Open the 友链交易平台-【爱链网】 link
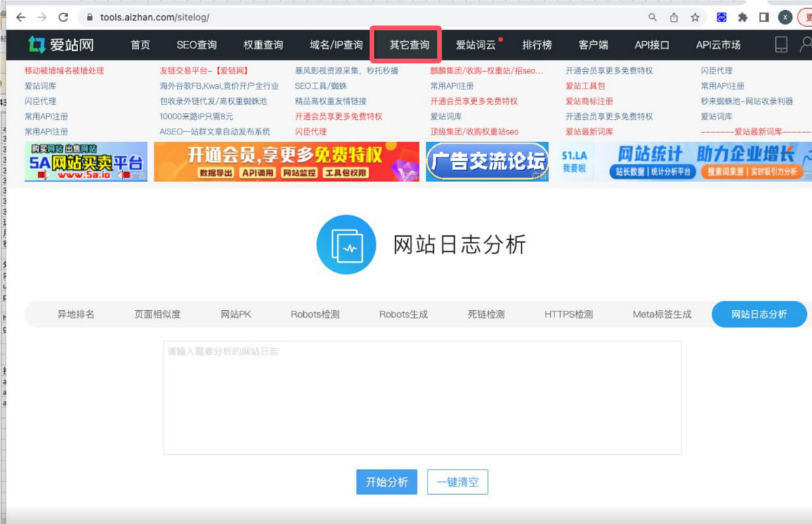 coord(204,70)
